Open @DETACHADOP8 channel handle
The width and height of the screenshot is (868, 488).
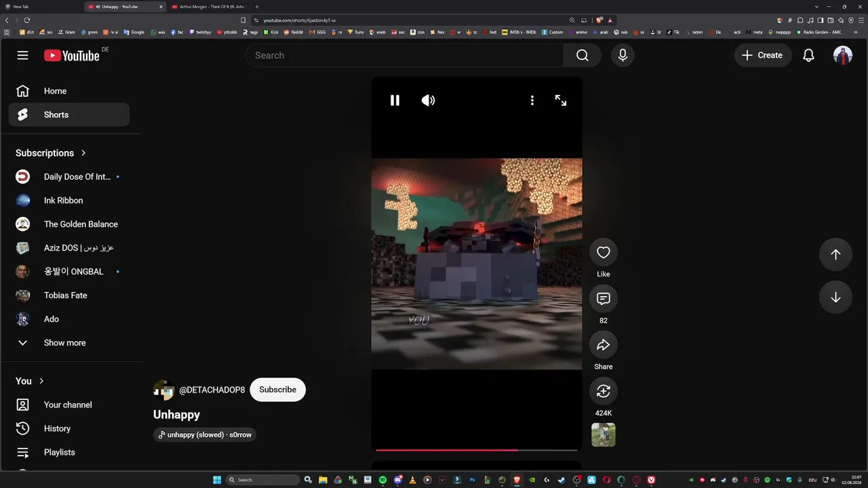tap(212, 390)
